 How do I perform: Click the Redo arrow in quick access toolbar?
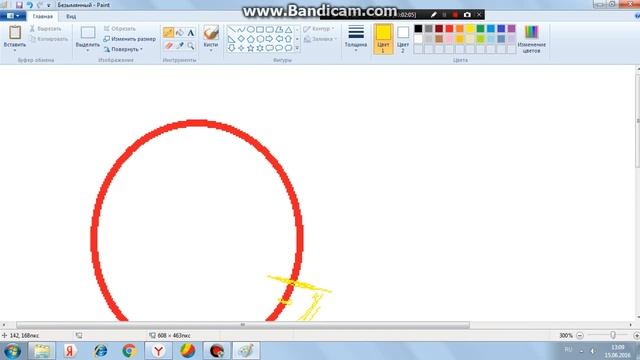(x=40, y=5)
